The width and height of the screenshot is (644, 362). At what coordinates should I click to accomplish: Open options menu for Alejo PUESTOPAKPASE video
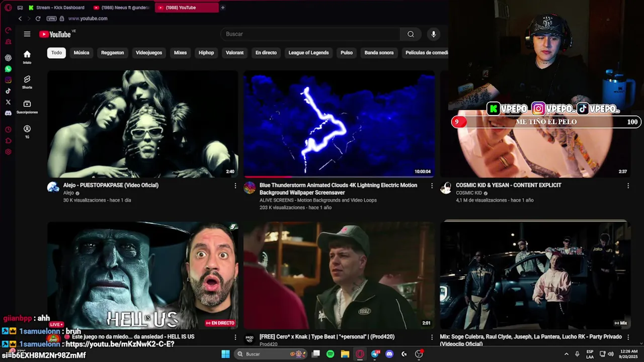(x=235, y=186)
